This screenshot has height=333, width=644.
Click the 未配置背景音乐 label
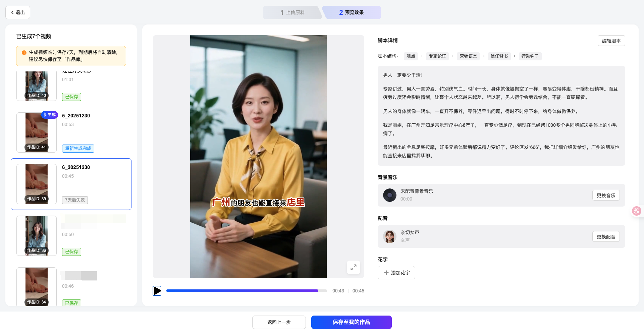coord(417,191)
